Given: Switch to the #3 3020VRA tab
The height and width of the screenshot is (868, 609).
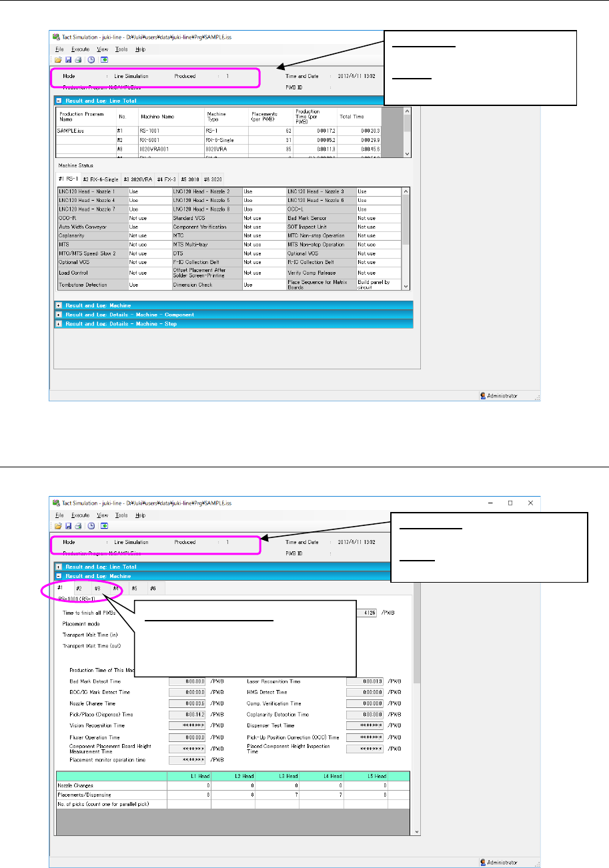Looking at the screenshot, I should pyautogui.click(x=138, y=179).
